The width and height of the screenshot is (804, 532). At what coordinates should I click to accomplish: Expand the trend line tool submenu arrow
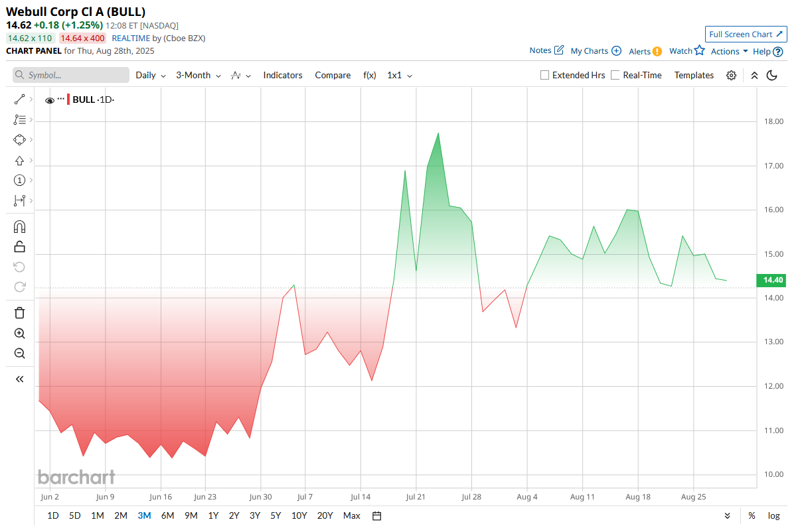pos(31,100)
